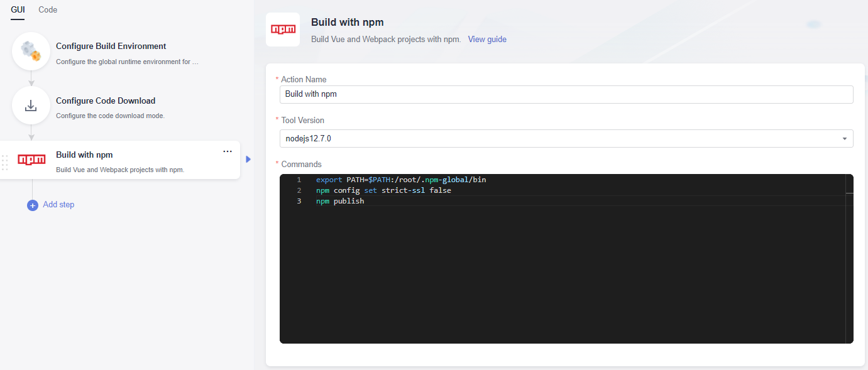868x370 pixels.
Task: Click the Commands editor vertical scrollbar
Action: pyautogui.click(x=849, y=259)
